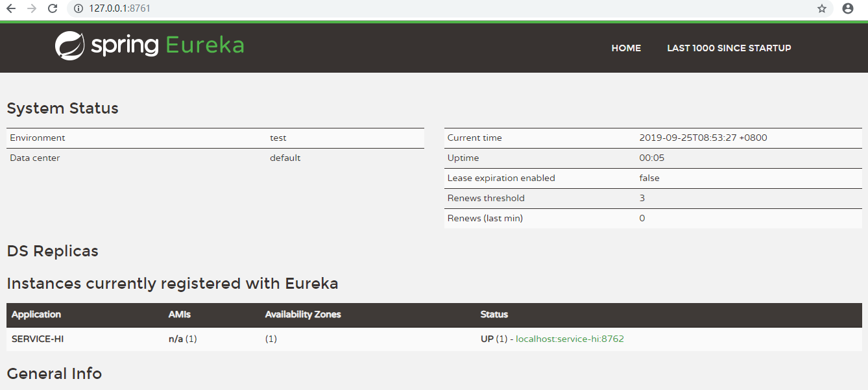Click the site info icon
The image size is (868, 390).
[78, 9]
